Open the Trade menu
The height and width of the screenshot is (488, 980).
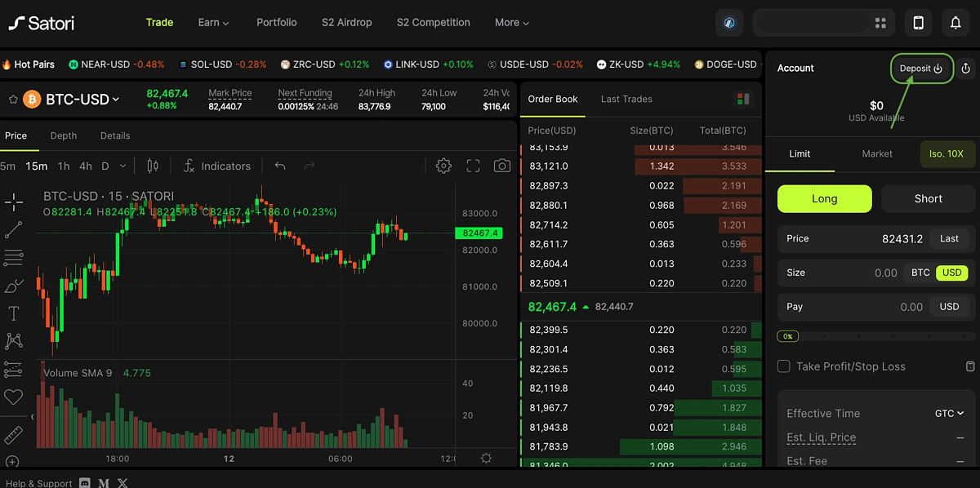159,23
